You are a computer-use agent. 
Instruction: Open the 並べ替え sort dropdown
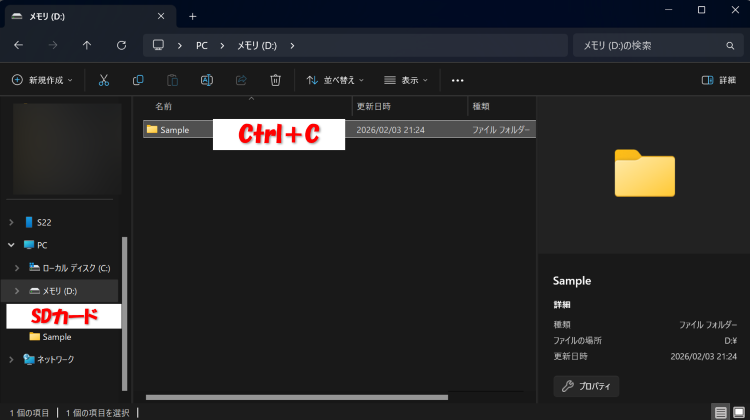[x=335, y=80]
